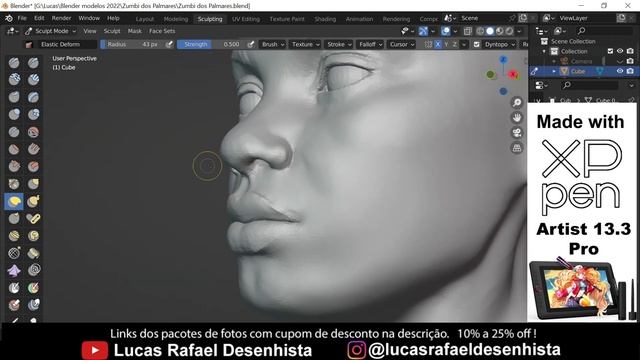Click the pan view hand icon

(517, 118)
